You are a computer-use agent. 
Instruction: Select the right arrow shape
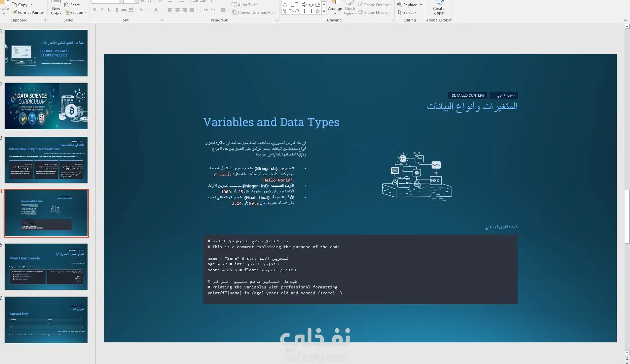305,5
